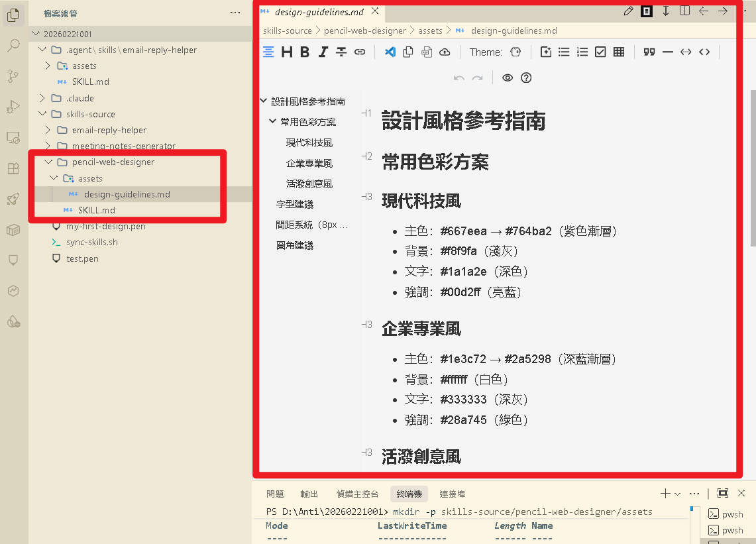The width and height of the screenshot is (756, 544).
Task: Switch to the 終端機 panel tab
Action: click(409, 494)
